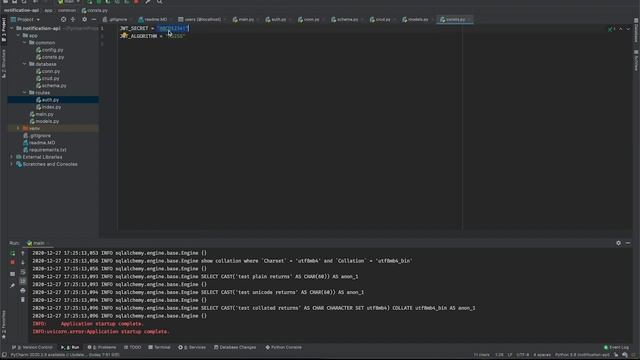
Task: Switch to the users [@localhost] tab
Action: pyautogui.click(x=200, y=19)
